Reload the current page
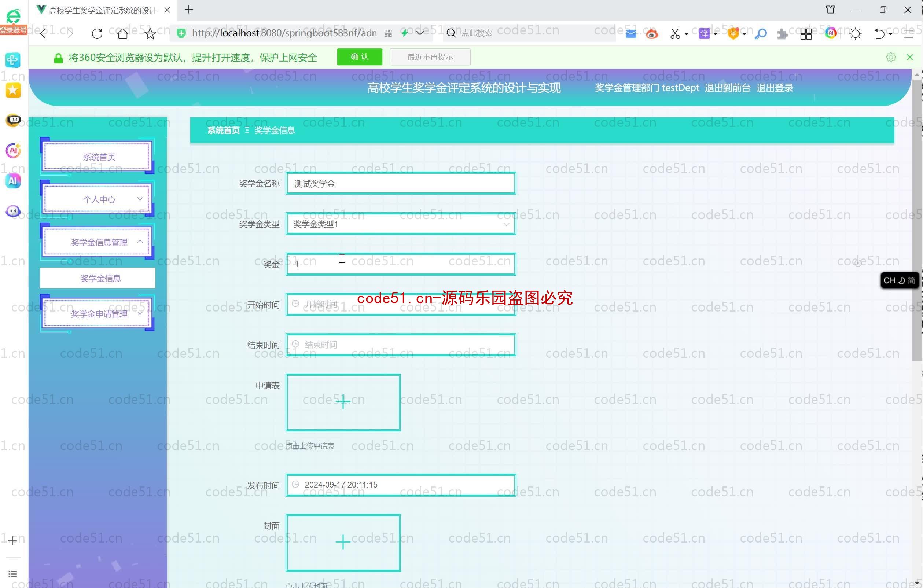Screen dimensions: 923x588 [97, 34]
